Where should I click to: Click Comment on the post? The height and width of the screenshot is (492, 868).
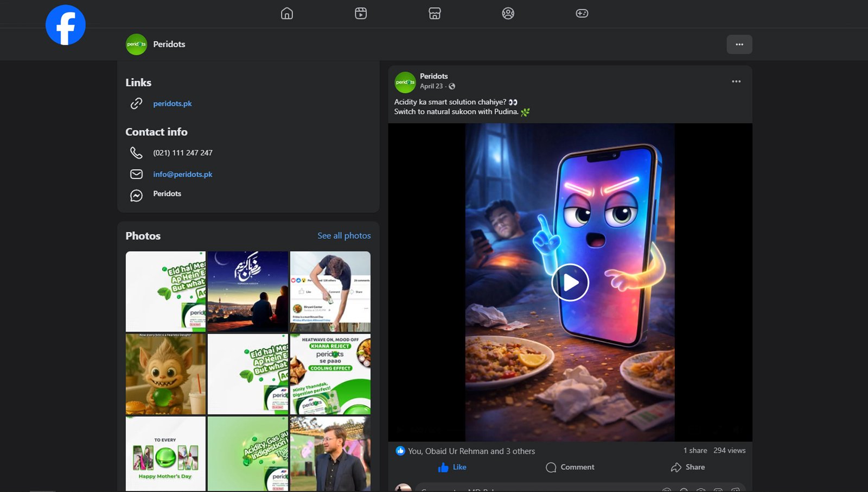570,467
